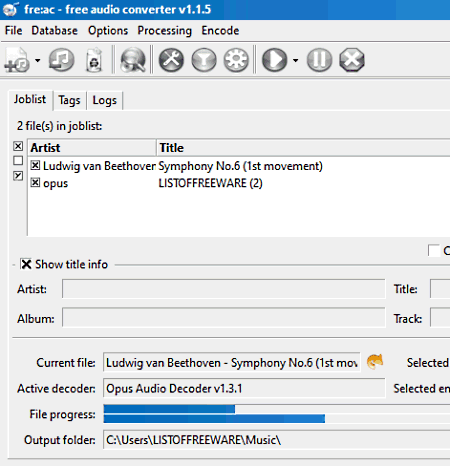Stop encoding with the X icon
The image size is (450, 466).
[352, 60]
